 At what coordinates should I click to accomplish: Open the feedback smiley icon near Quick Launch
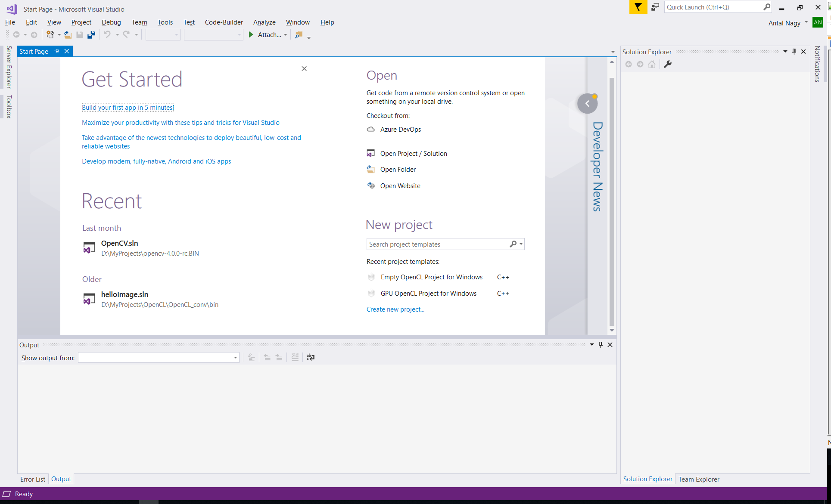tap(655, 7)
